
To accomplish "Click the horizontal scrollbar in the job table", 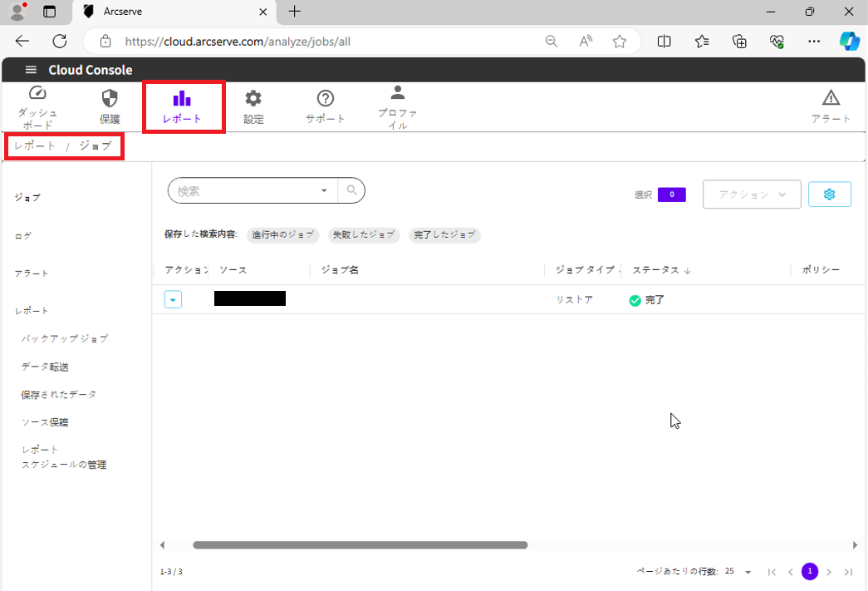I will coord(360,545).
